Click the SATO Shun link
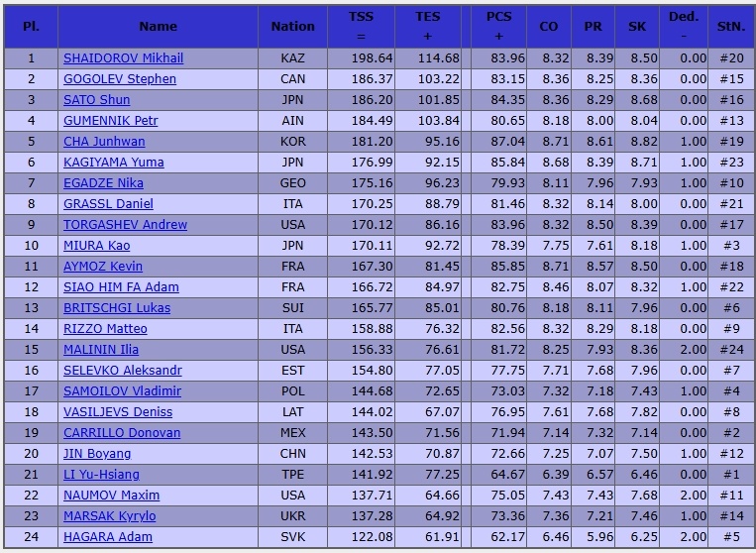 tap(96, 100)
